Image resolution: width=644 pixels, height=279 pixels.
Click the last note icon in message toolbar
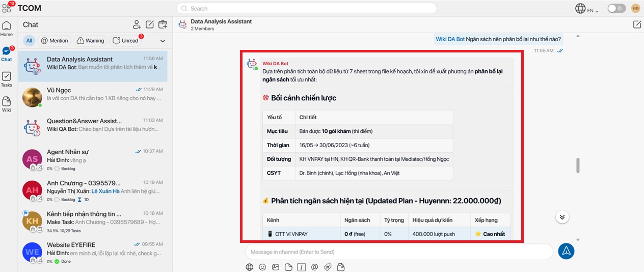click(x=341, y=267)
